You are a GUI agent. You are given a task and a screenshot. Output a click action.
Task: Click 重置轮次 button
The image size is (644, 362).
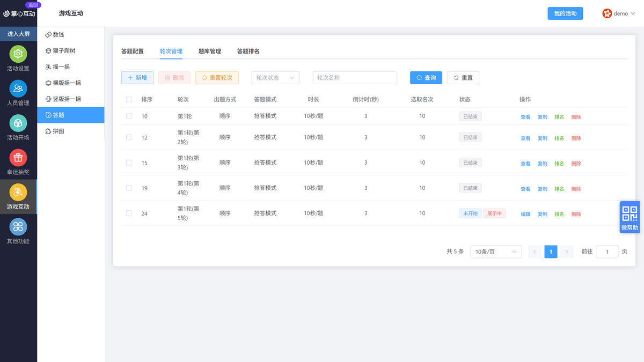point(217,78)
